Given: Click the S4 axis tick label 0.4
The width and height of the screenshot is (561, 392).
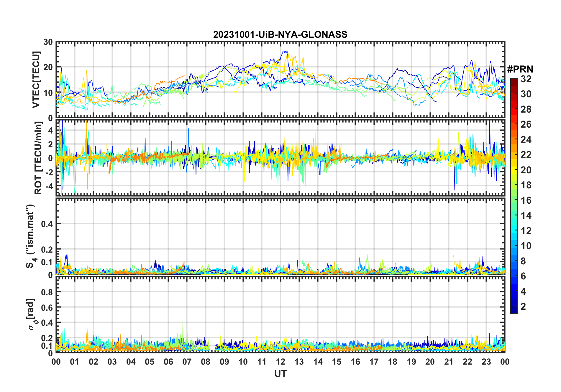Looking at the screenshot, I should 47,224.
